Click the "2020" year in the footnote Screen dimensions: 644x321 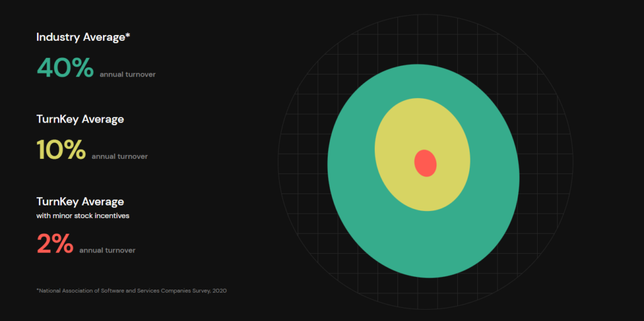click(219, 290)
